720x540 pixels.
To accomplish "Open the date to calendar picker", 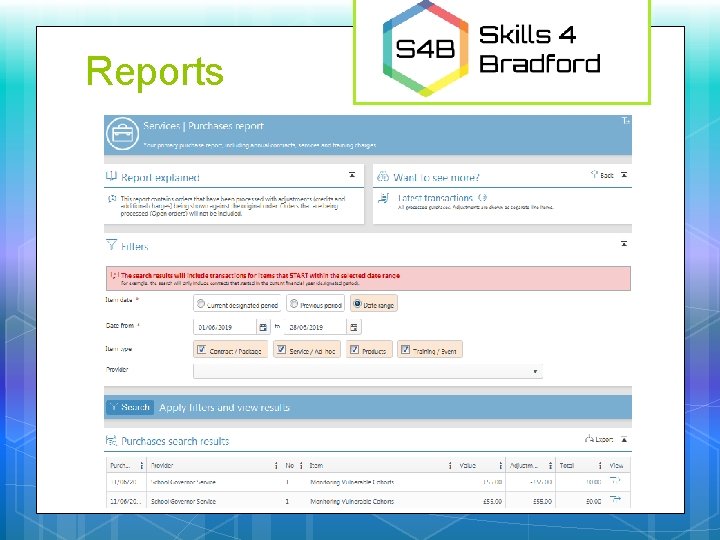I will tap(354, 327).
